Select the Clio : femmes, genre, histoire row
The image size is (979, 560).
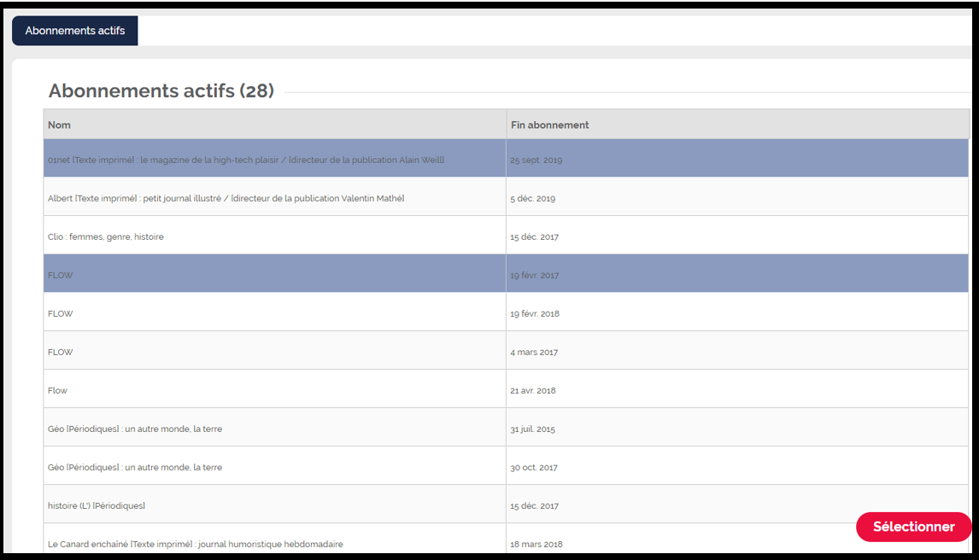(x=506, y=236)
